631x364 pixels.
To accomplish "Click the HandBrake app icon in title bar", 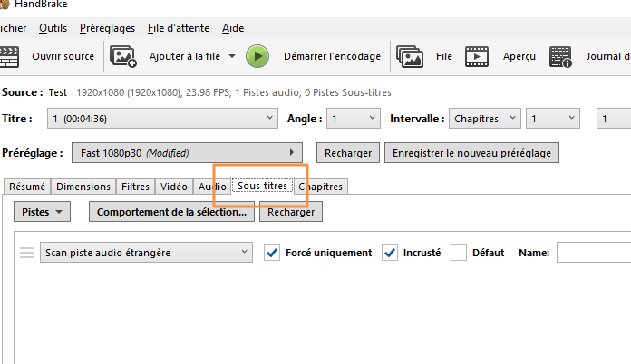I will pos(4,4).
